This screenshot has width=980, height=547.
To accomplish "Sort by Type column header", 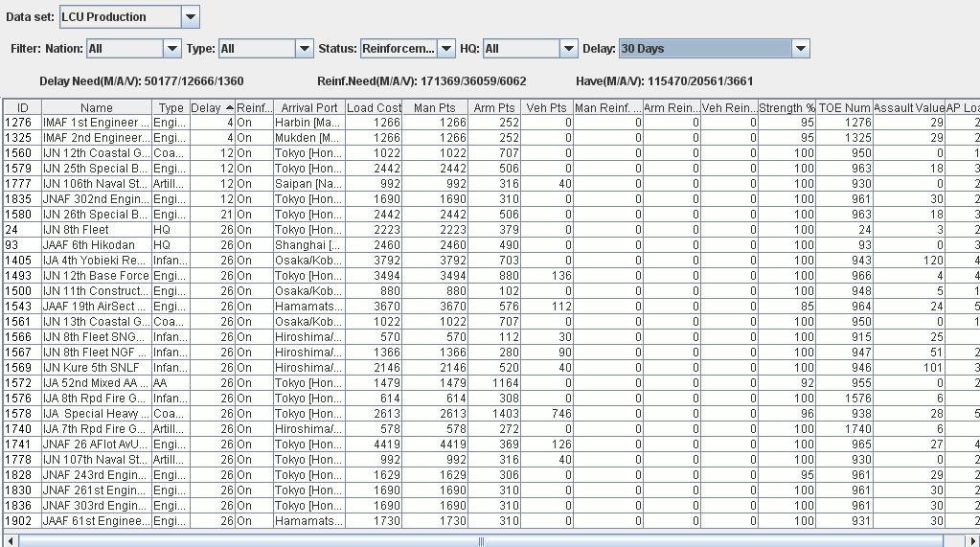I will pos(171,107).
